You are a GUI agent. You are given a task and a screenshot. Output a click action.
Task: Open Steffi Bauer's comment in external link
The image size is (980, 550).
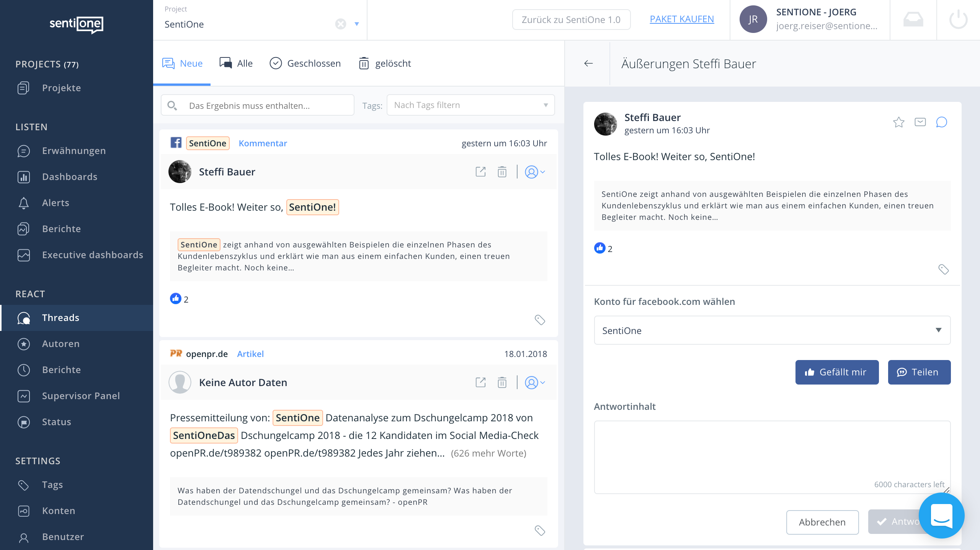(x=480, y=172)
